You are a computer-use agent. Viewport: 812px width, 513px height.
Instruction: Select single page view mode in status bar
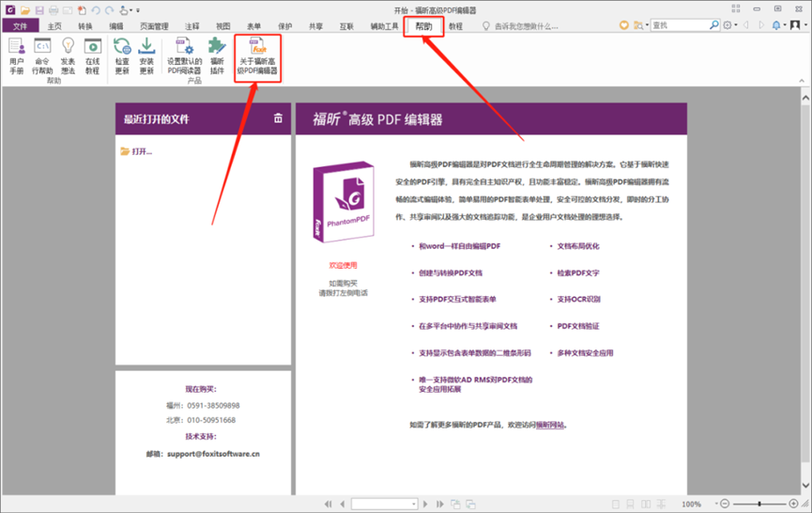(x=616, y=504)
